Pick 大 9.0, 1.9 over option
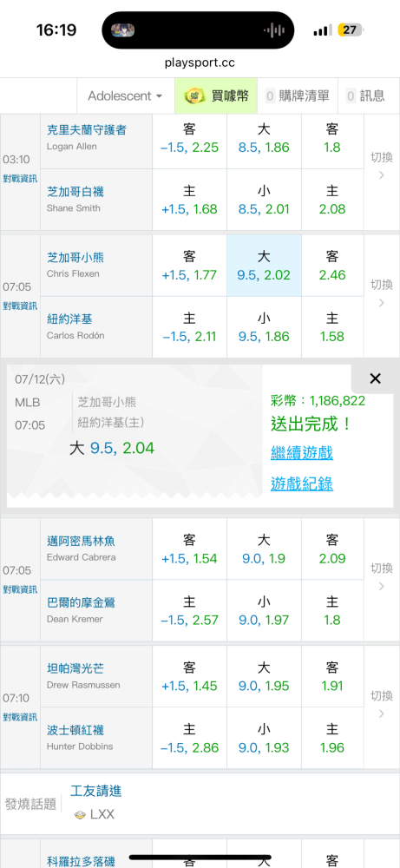400x868 pixels. 264,549
